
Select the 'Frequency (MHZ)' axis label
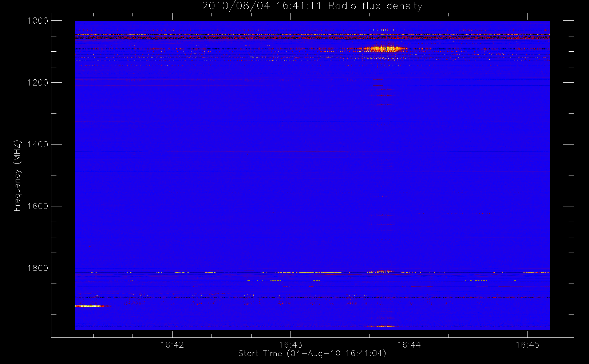17,175
